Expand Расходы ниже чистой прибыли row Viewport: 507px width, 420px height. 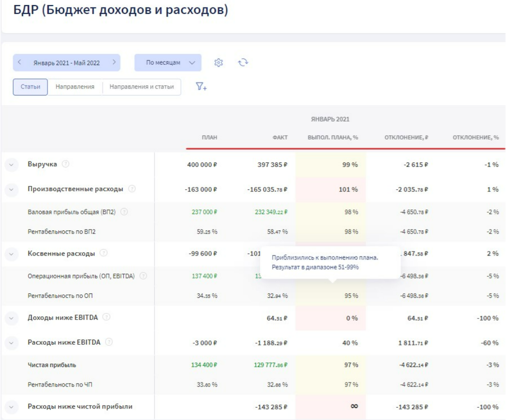point(12,407)
